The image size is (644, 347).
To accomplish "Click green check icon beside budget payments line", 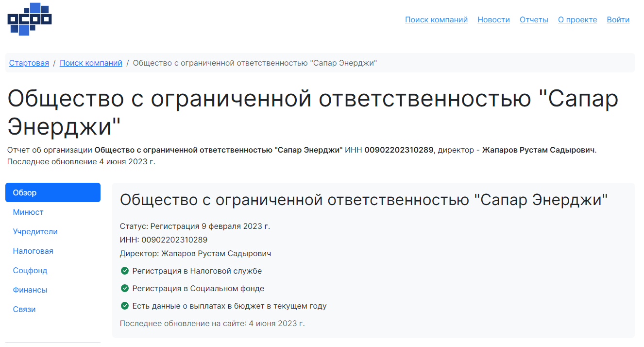I will click(x=124, y=306).
